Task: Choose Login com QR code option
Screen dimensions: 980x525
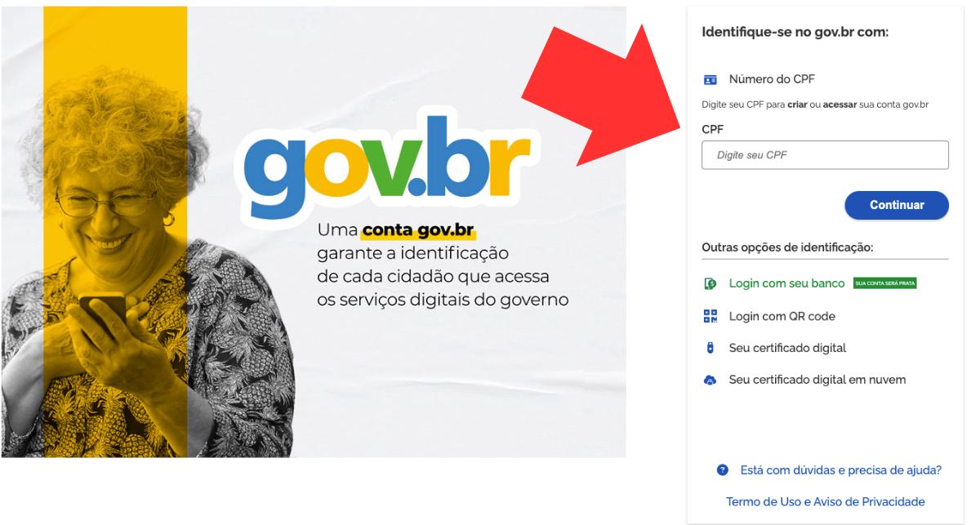Action: [x=782, y=316]
